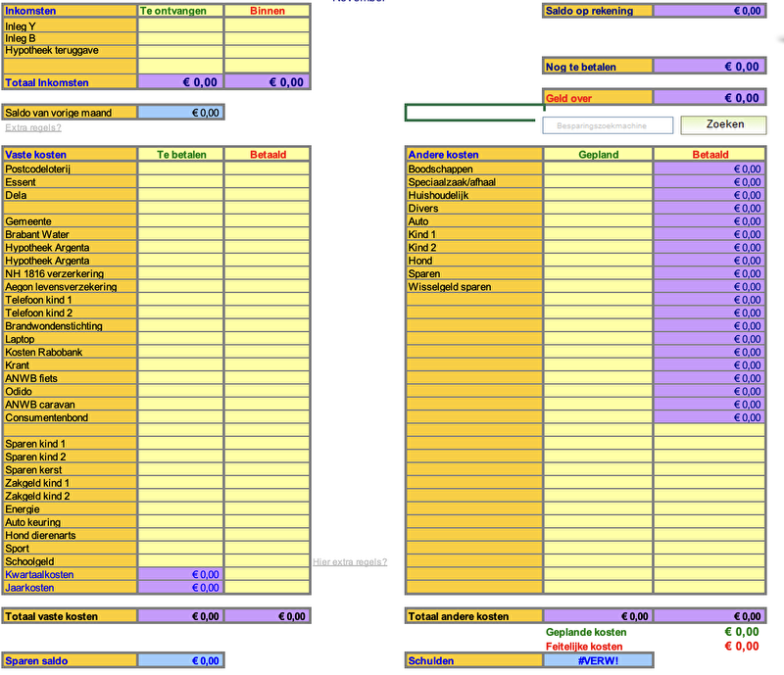
Task: Select the Te betalen cell for Postcodeloterij
Action: pyautogui.click(x=180, y=169)
